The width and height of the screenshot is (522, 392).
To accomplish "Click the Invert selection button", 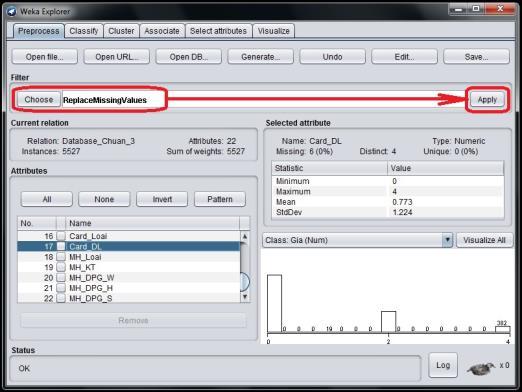I will [162, 199].
